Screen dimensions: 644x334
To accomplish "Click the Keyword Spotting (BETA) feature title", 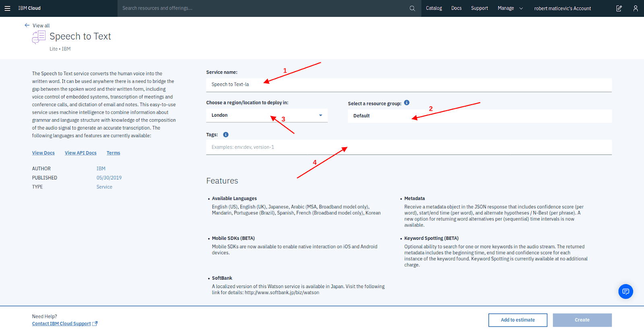I will pyautogui.click(x=431, y=238).
